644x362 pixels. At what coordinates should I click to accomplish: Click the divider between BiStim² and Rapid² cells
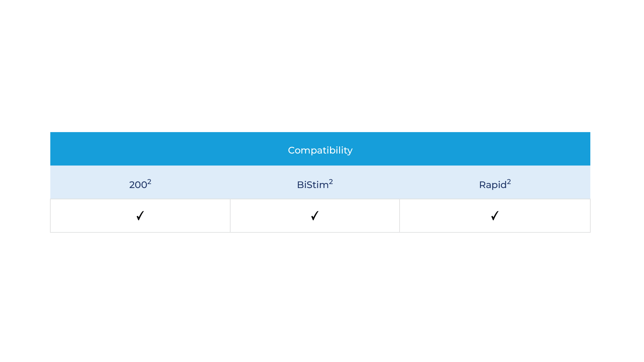point(399,216)
